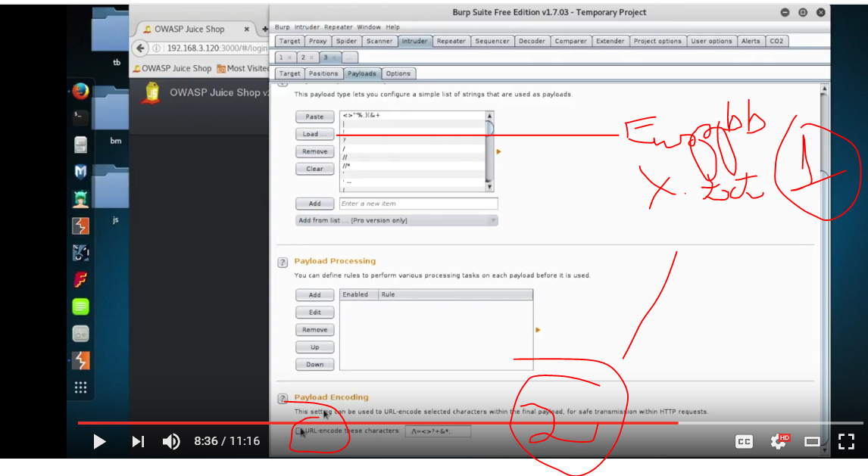
Task: Switch to the Sequencer tab
Action: pyautogui.click(x=492, y=41)
